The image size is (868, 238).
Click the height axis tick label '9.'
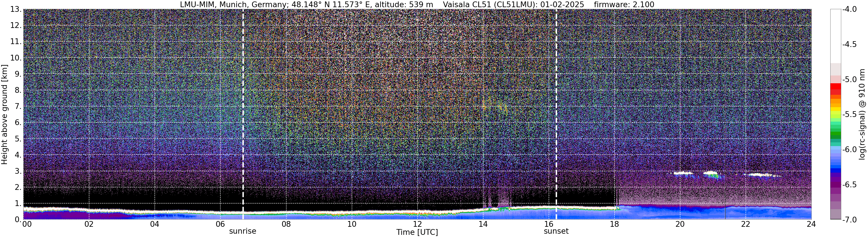pos(18,74)
